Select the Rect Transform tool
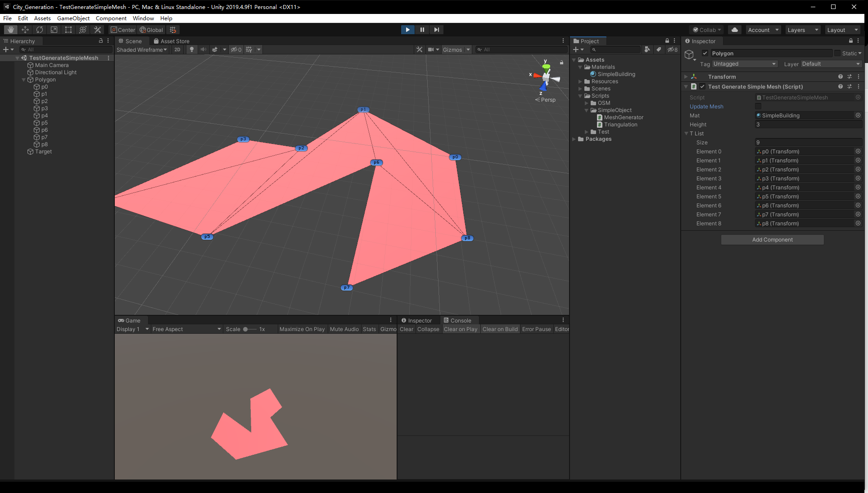This screenshot has height=493, width=868. 68,30
